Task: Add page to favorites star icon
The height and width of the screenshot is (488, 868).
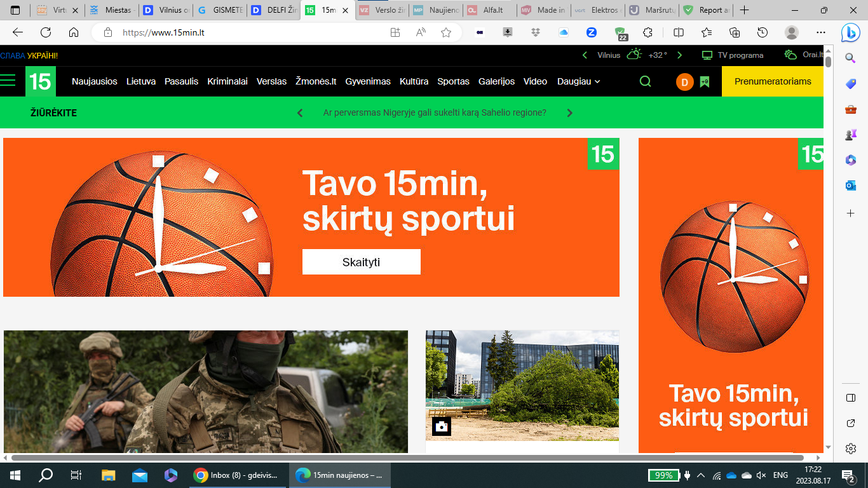Action: coord(446,32)
